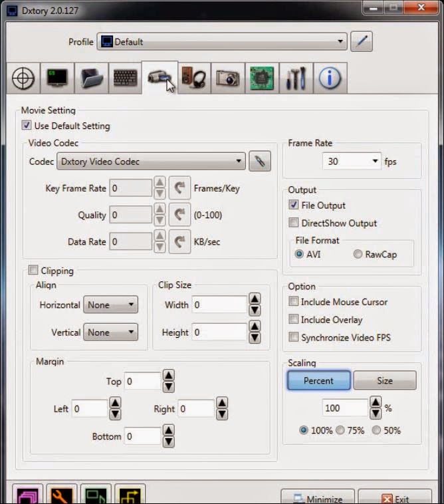
Task: Select 100% scaling radio button
Action: (x=304, y=430)
